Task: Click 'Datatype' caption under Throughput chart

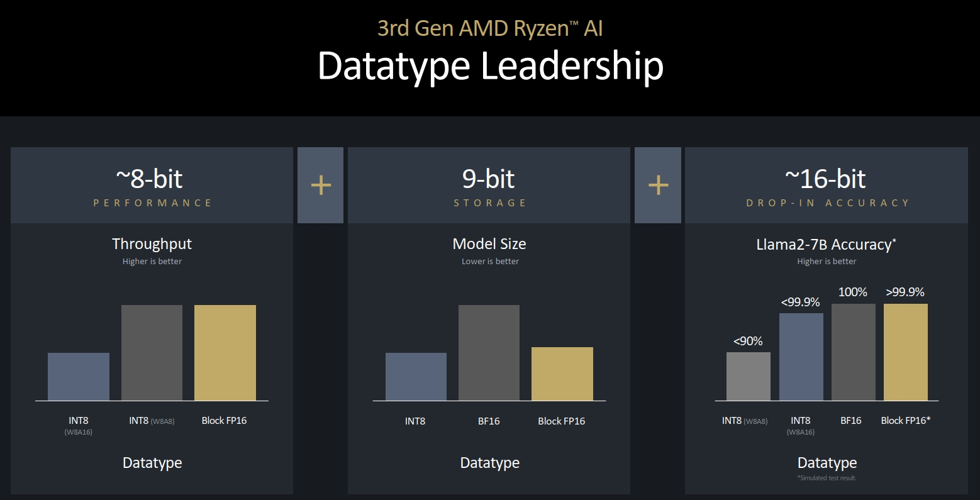Action: 152,464
